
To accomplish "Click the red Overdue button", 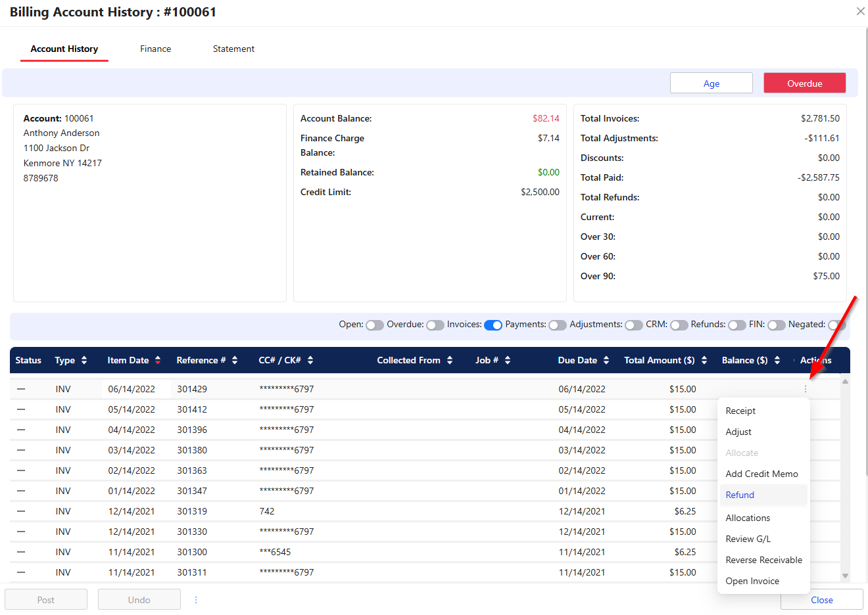I will (x=805, y=83).
